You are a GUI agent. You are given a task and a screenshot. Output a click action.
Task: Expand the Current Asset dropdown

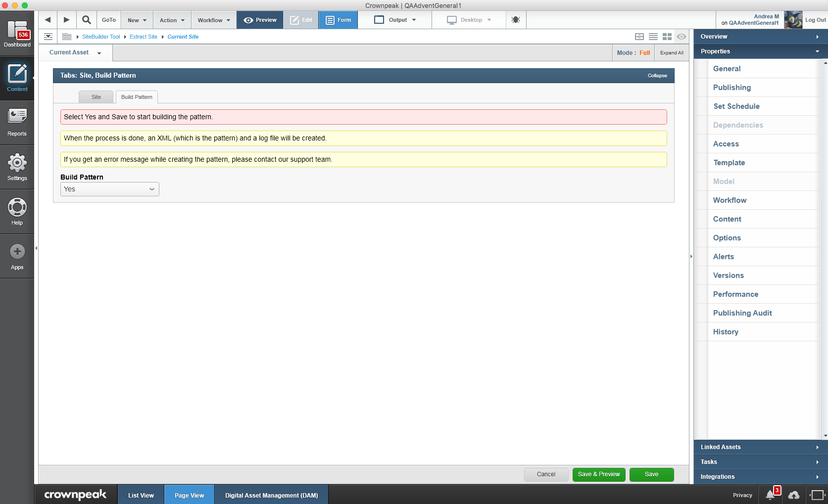click(75, 52)
